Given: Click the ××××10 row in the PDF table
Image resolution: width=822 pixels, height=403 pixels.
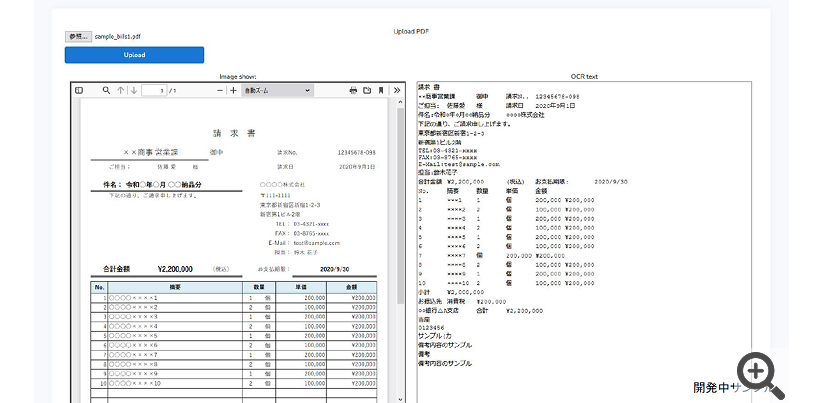Looking at the screenshot, I should click(234, 384).
